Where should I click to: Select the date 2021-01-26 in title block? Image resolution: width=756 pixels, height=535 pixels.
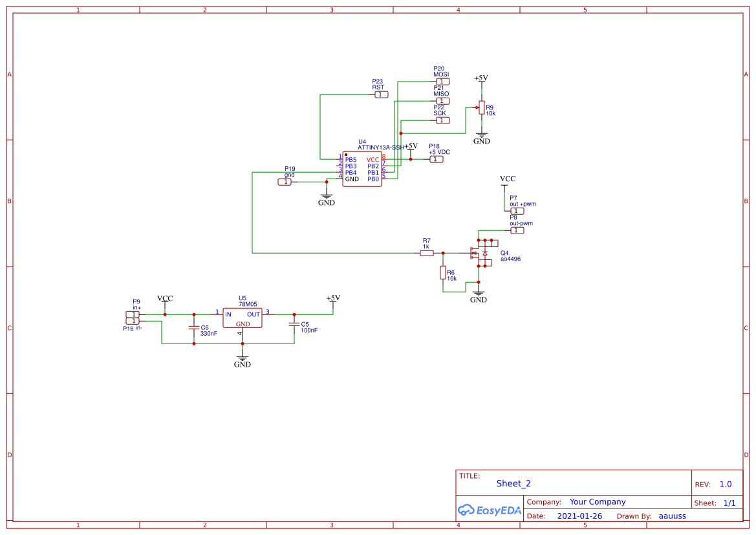point(579,516)
